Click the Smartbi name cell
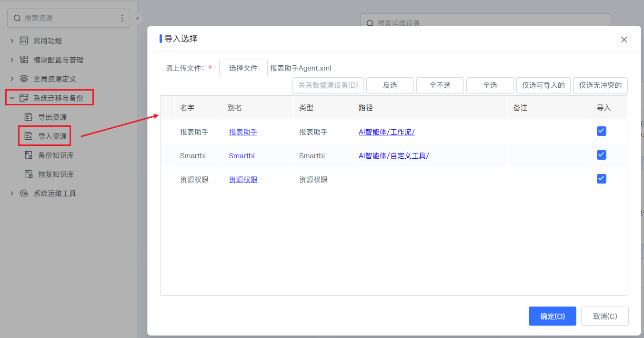Screen dimensions: 644x338 (x=193, y=155)
